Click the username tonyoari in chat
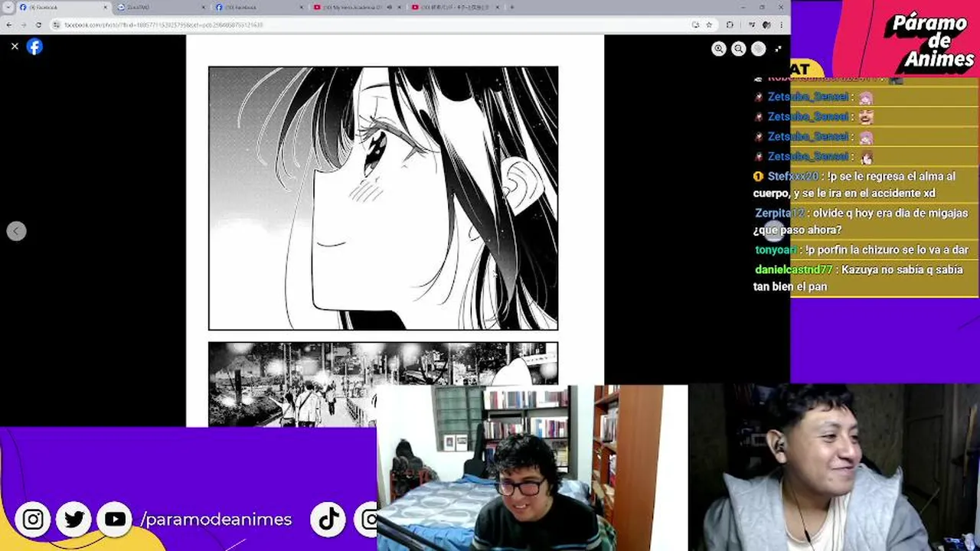Viewport: 980px width, 551px height. 776,249
